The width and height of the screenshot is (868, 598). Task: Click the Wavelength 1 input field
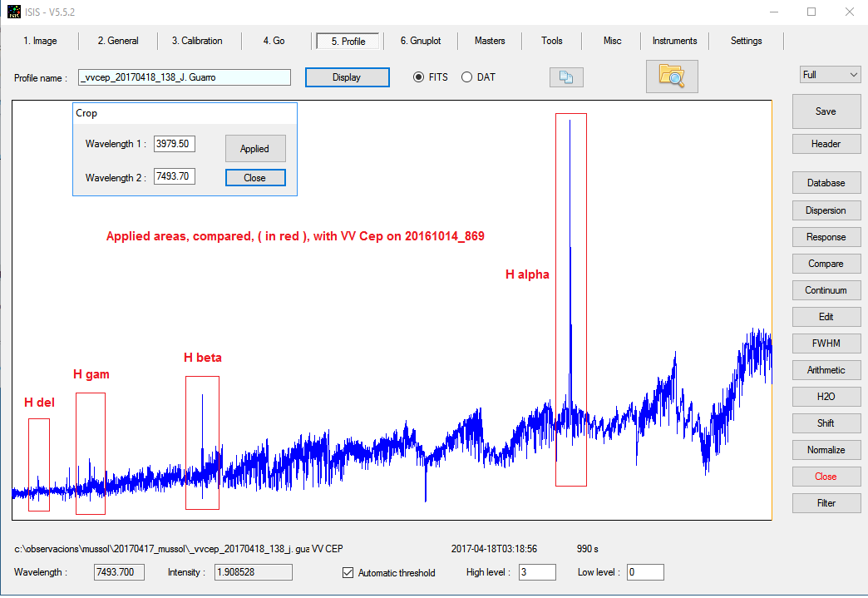tap(174, 144)
